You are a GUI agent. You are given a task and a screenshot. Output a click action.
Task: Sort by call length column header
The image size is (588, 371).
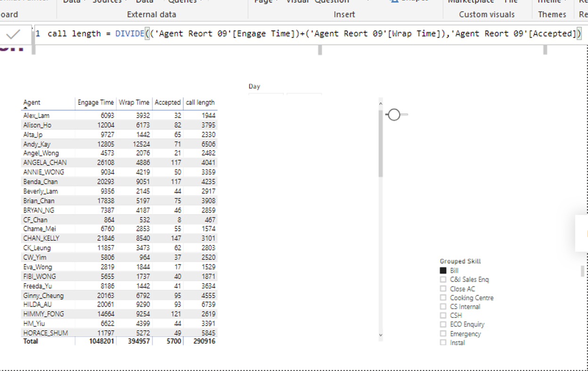(201, 103)
